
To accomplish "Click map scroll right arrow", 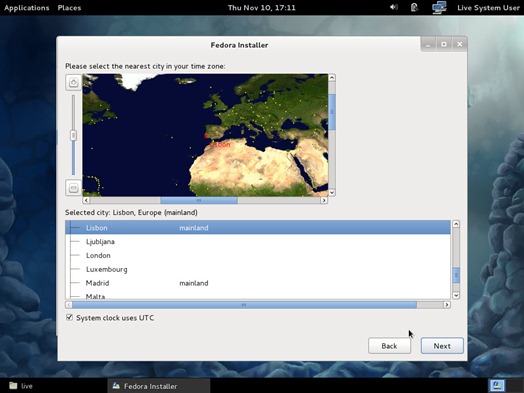I will 324,200.
